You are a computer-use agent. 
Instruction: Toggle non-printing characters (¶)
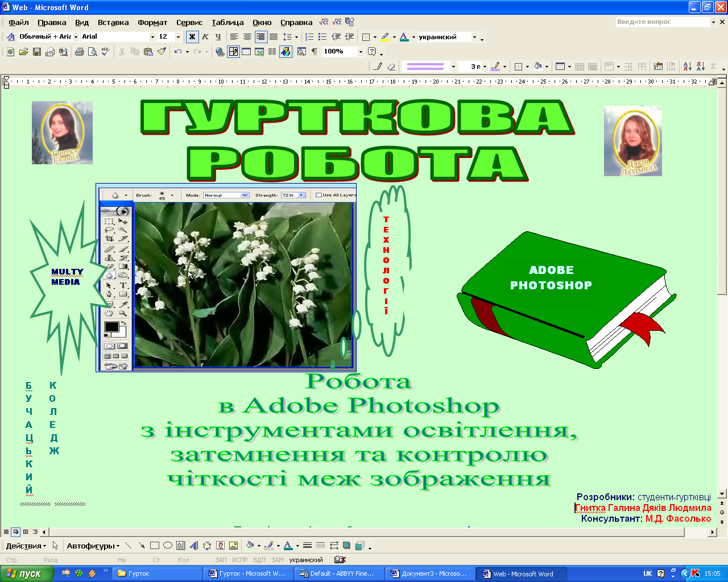(x=314, y=52)
